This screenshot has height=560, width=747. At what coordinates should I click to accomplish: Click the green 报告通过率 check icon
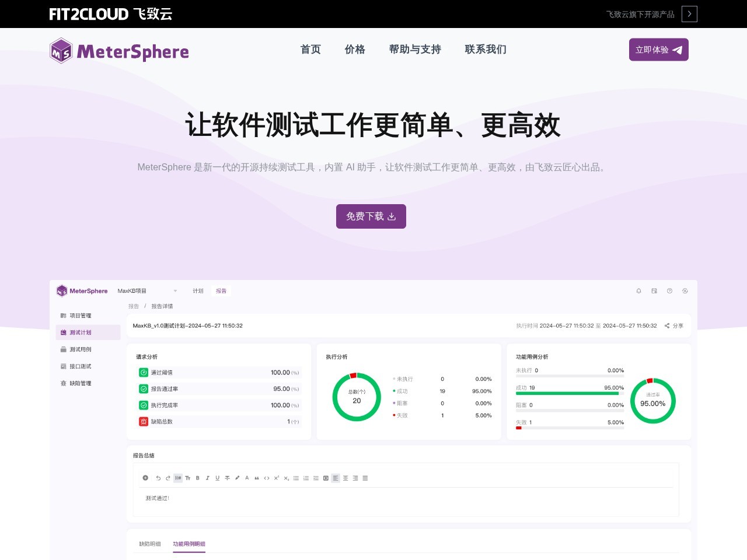click(144, 388)
